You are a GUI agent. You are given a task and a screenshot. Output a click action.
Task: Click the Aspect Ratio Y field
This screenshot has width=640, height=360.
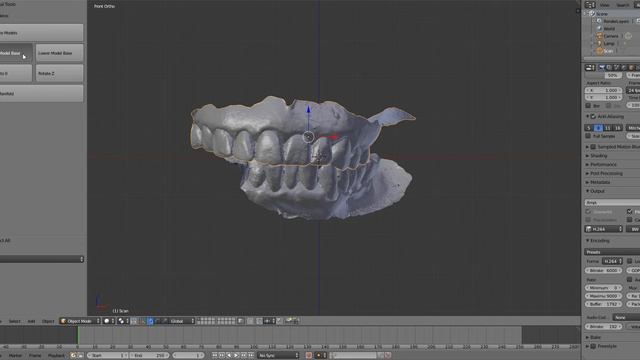(x=603, y=98)
